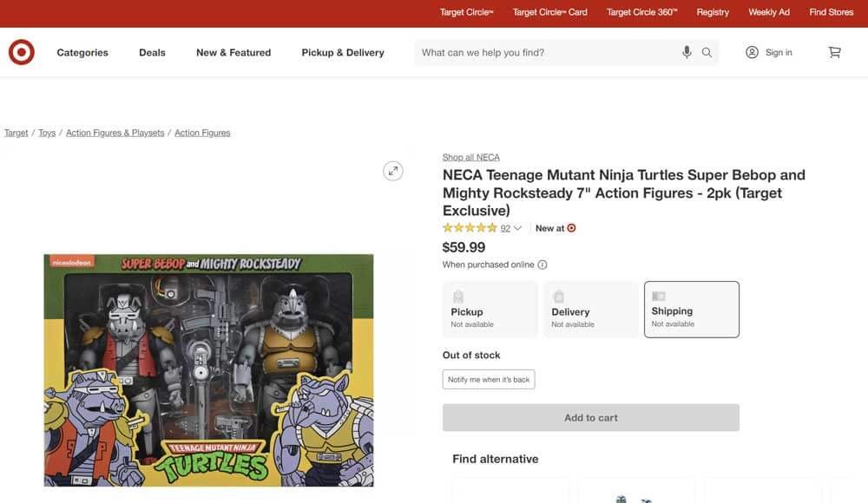
Task: Activate voice search with the microphone icon
Action: click(687, 51)
